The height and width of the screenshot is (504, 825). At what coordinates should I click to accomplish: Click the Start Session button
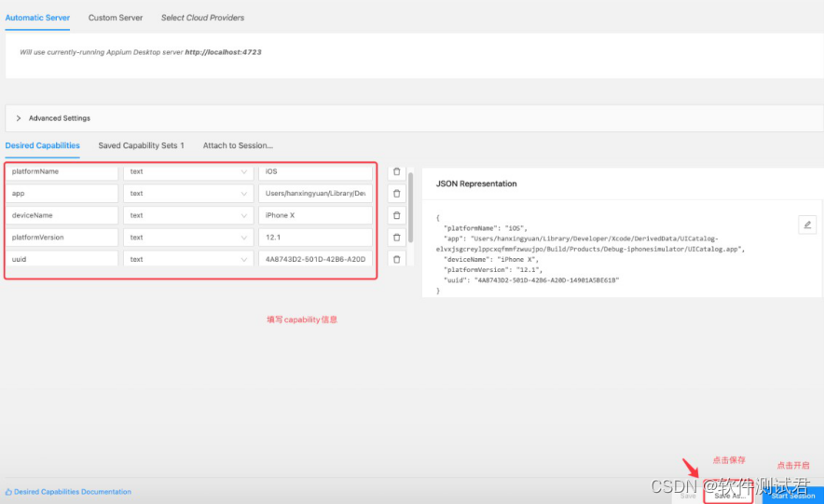tap(793, 496)
